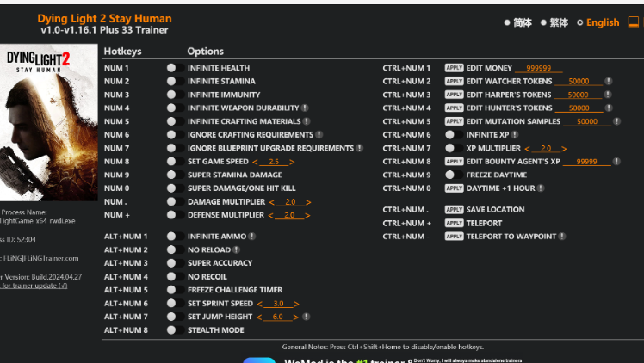
Task: Click info icon for Edit Bounty Agent's XP
Action: click(x=616, y=162)
